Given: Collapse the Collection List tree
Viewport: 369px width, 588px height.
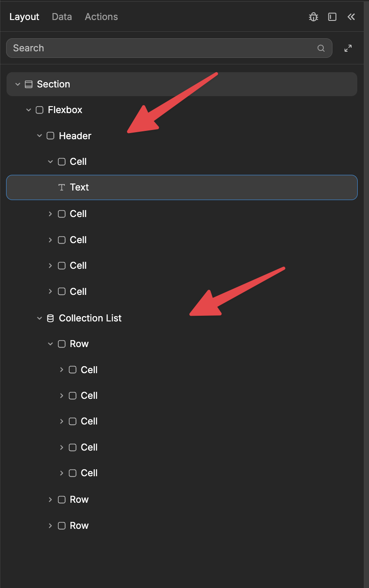Looking at the screenshot, I should [x=40, y=318].
